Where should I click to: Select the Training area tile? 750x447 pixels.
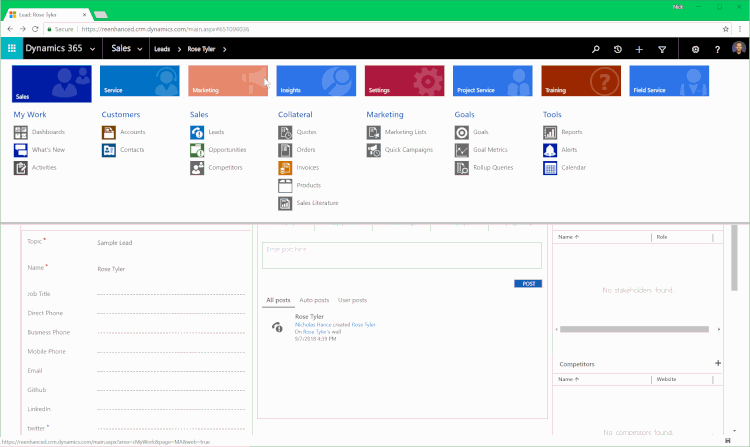(581, 81)
